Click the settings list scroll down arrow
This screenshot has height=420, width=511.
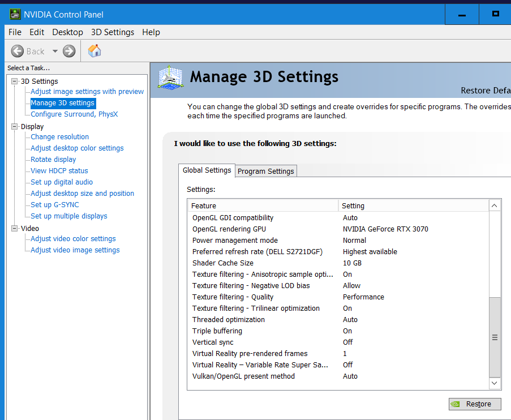click(495, 383)
